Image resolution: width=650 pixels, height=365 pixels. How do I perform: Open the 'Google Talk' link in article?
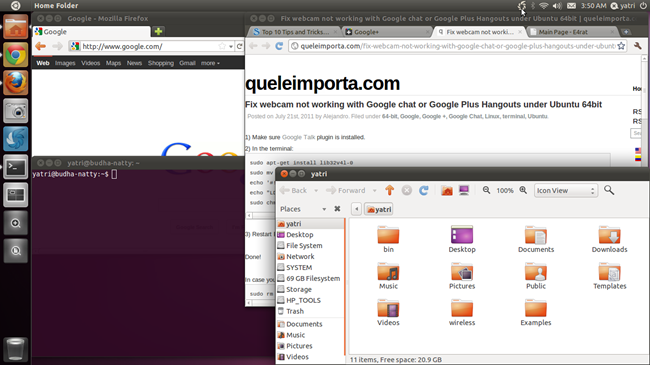pyautogui.click(x=298, y=137)
